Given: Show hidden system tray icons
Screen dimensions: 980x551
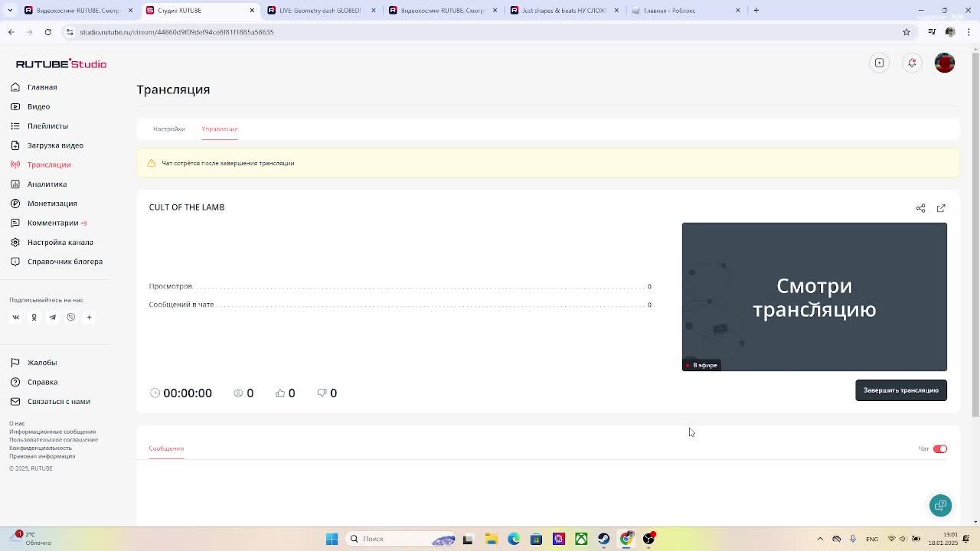Looking at the screenshot, I should click(820, 540).
